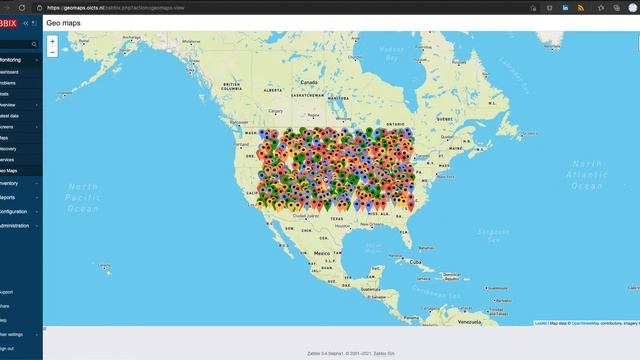
Task: Open the Support link in sidebar
Action: click(x=7, y=292)
